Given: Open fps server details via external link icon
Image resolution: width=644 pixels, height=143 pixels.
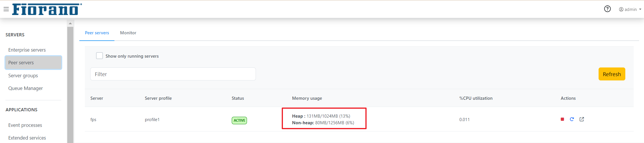Looking at the screenshot, I should [582, 119].
